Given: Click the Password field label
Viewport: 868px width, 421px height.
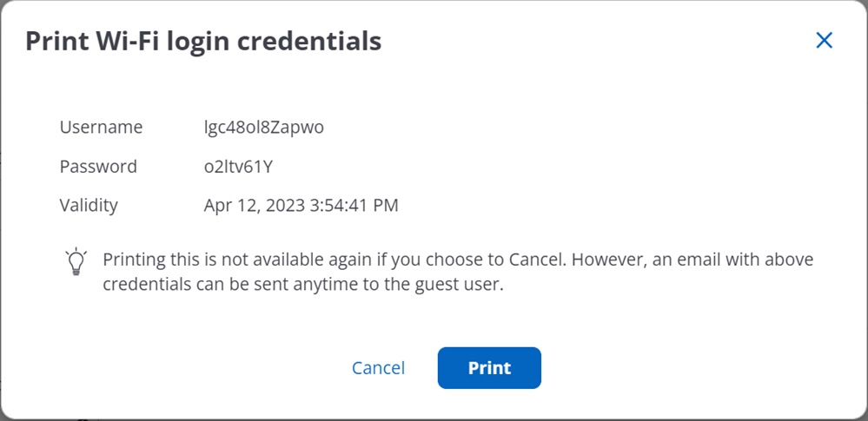Looking at the screenshot, I should tap(98, 167).
